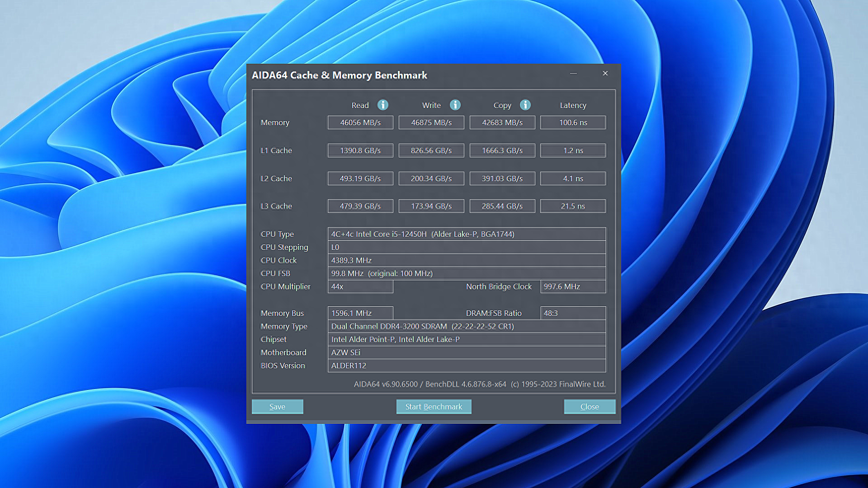This screenshot has width=868, height=488.
Task: Select the Memory Copy value 42683 MB/s
Action: (502, 122)
